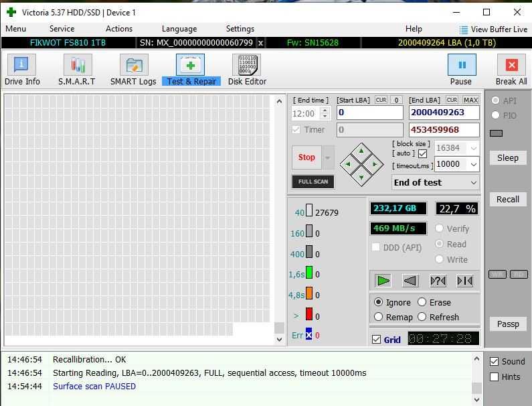Open the dropdown arrow beside Stop button
532x406 pixels.
click(327, 157)
